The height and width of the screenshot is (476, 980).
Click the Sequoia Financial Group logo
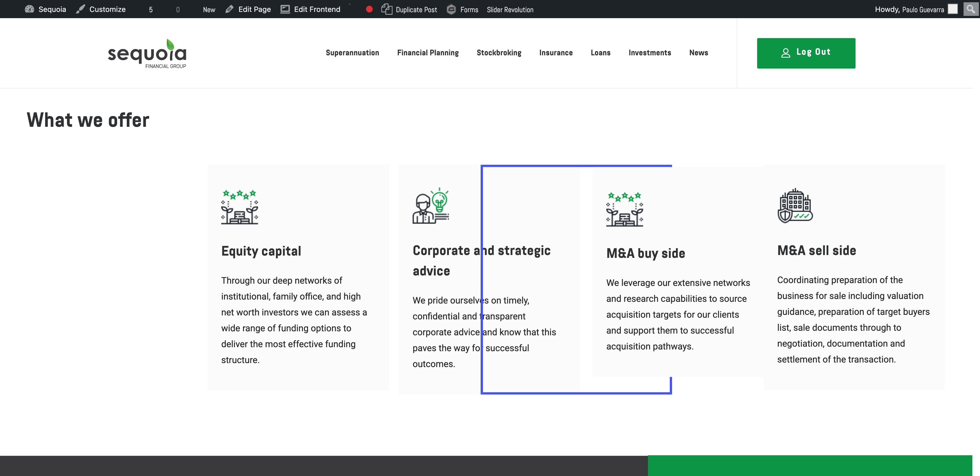147,54
